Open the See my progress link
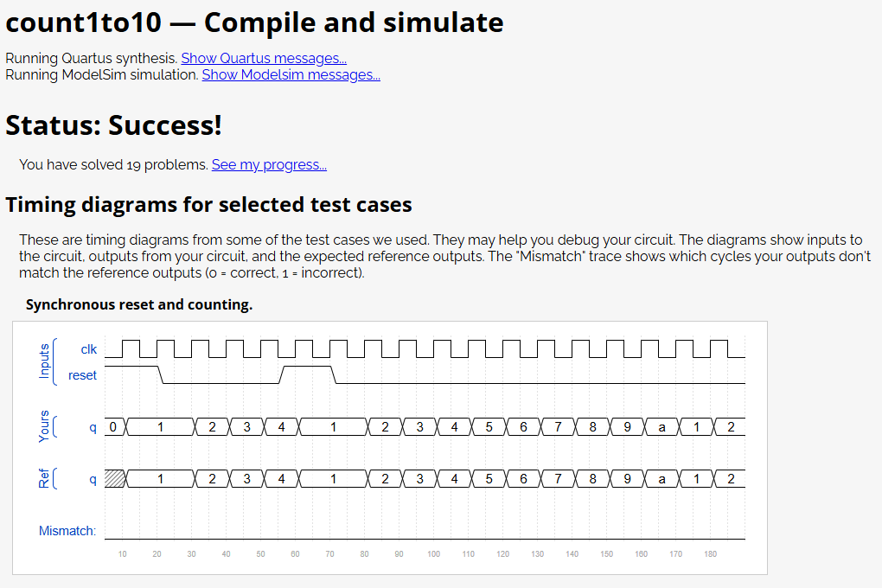This screenshot has width=882, height=588. click(x=269, y=165)
